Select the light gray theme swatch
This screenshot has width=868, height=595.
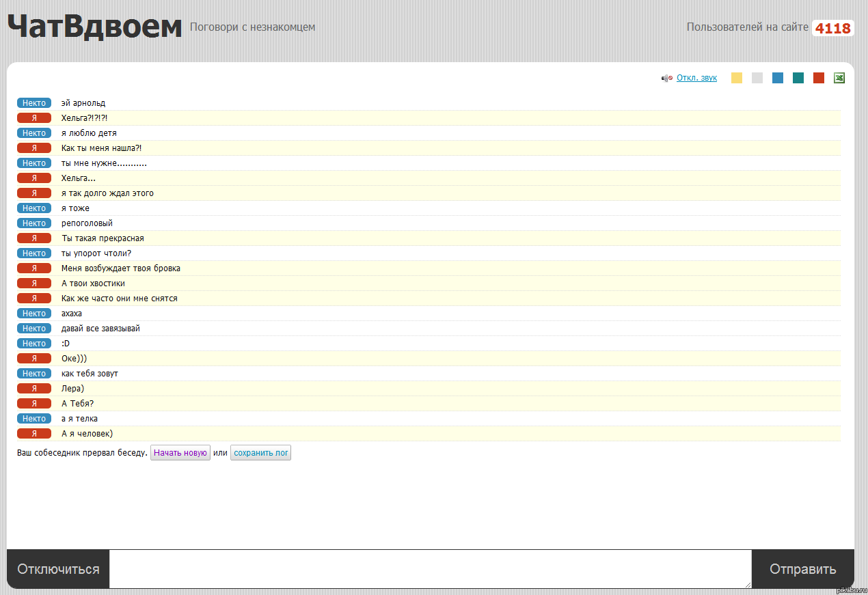click(x=757, y=78)
